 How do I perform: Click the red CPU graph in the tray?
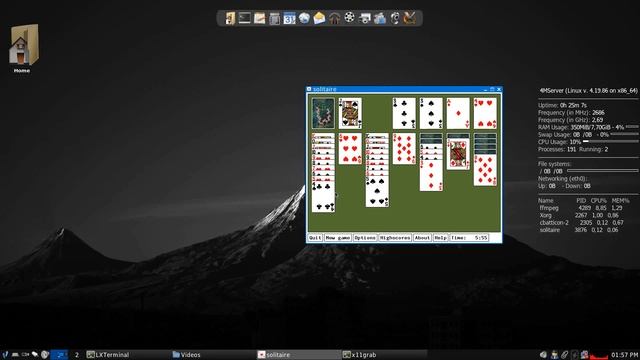click(x=599, y=355)
